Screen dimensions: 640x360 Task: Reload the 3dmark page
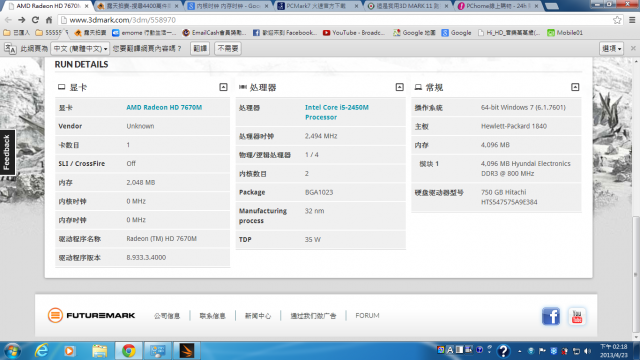click(x=36, y=20)
